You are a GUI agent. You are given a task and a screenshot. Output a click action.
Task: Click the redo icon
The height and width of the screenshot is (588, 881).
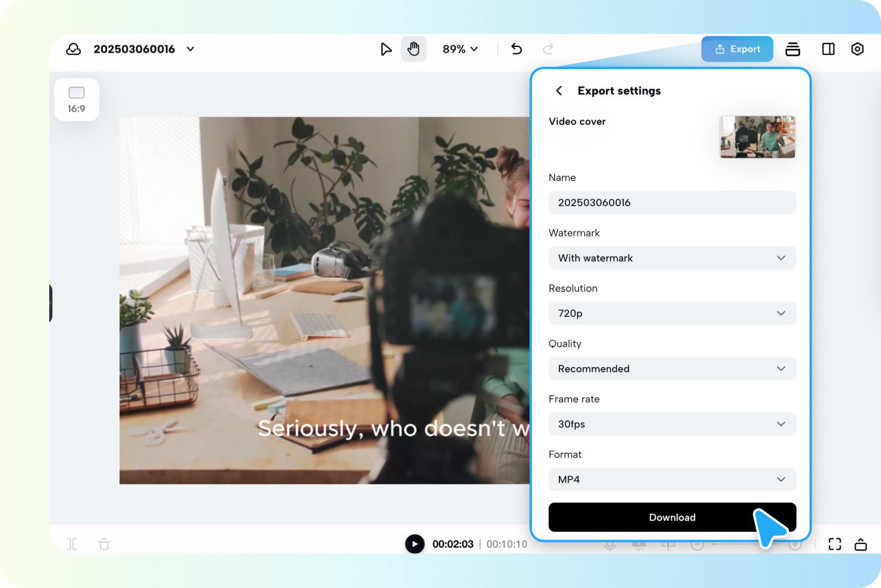point(547,49)
